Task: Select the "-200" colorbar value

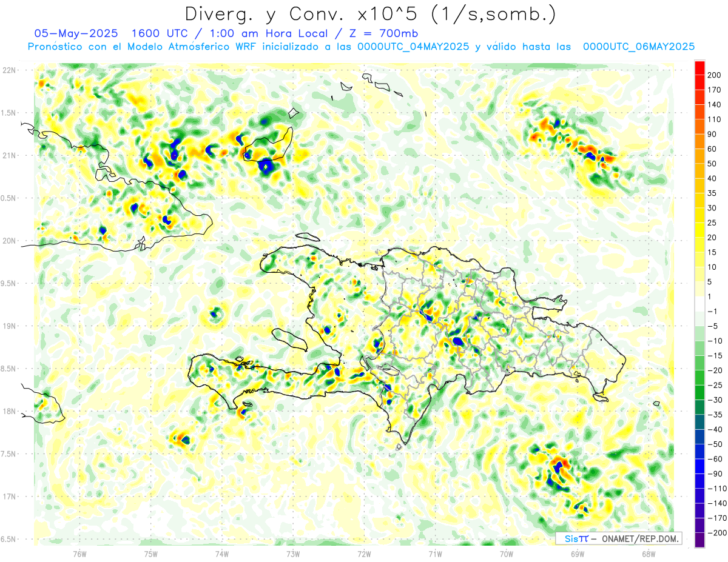Action: (x=716, y=533)
